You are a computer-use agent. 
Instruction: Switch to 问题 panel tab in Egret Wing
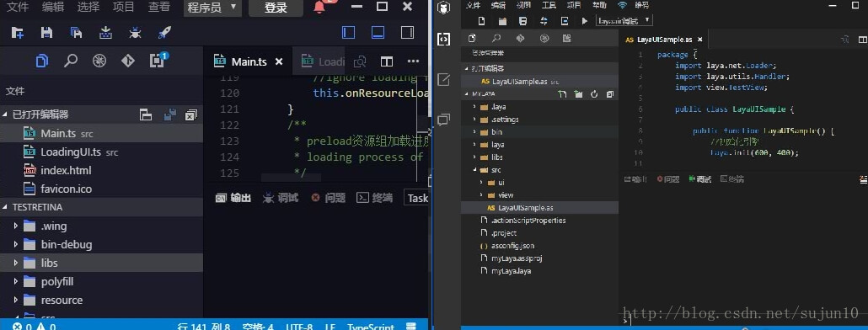tap(329, 198)
